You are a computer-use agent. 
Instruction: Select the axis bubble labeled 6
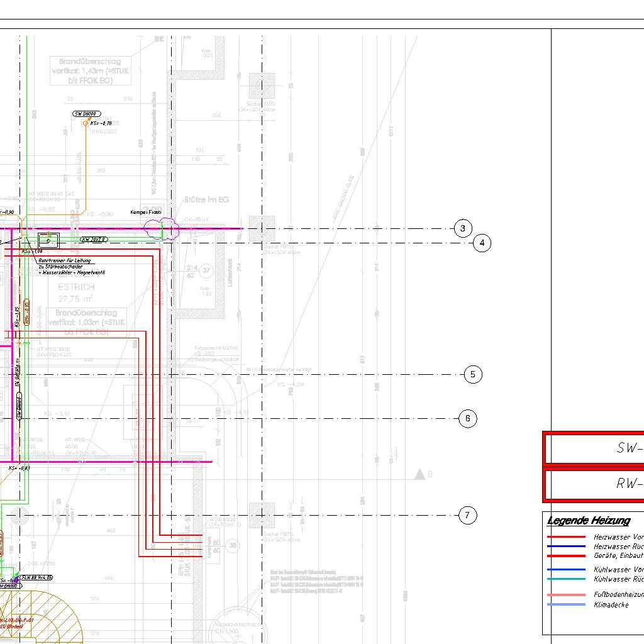click(468, 419)
